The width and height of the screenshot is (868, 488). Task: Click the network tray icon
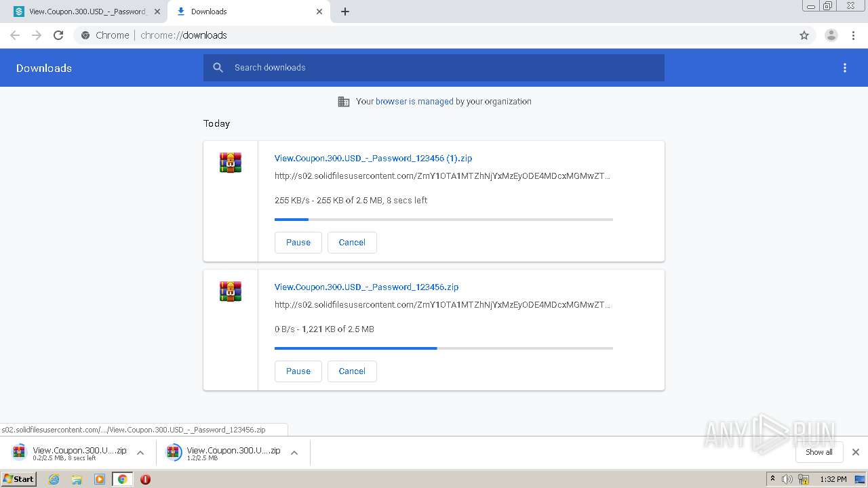(804, 479)
